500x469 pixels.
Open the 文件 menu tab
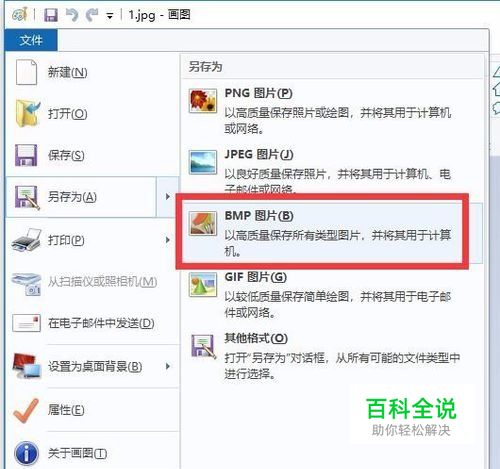pos(31,40)
